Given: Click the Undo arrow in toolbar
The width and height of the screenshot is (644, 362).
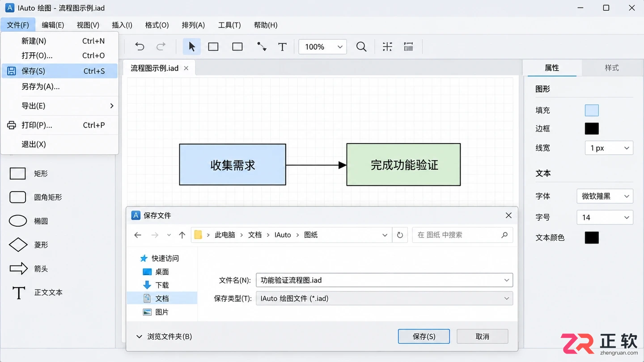Looking at the screenshot, I should [140, 46].
